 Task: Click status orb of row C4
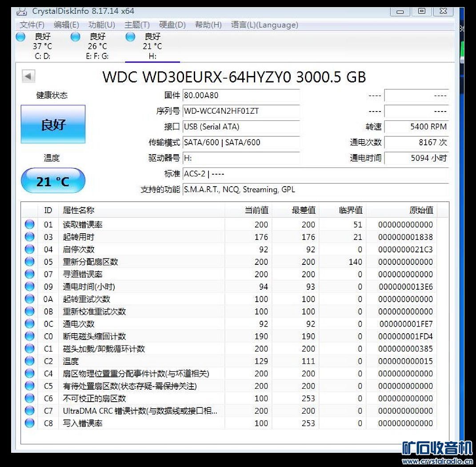29,374
